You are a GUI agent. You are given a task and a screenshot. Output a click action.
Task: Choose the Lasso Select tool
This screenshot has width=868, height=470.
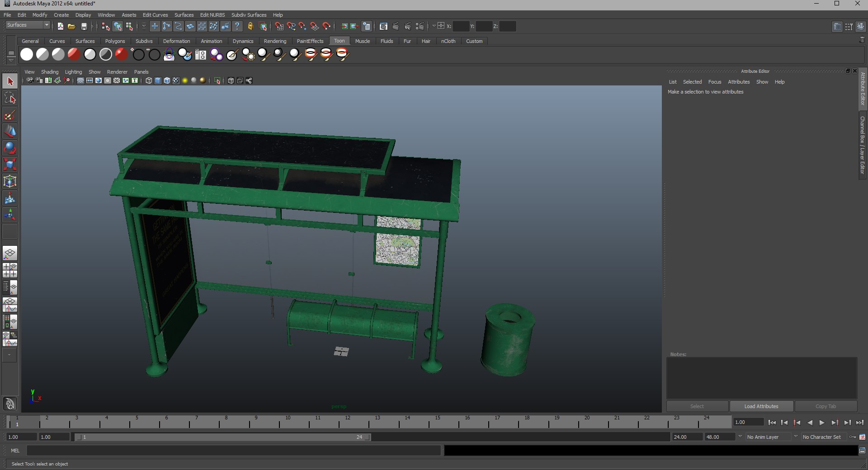click(x=10, y=99)
